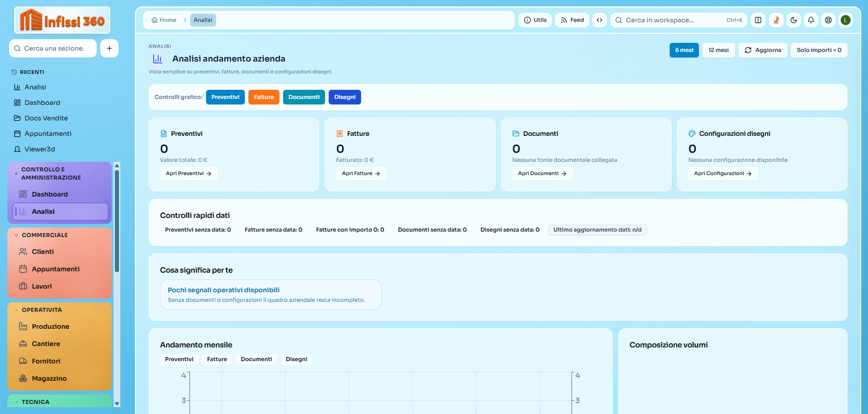Toggle the Solo importi > 0 filter
Image resolution: width=868 pixels, height=414 pixels.
point(819,50)
